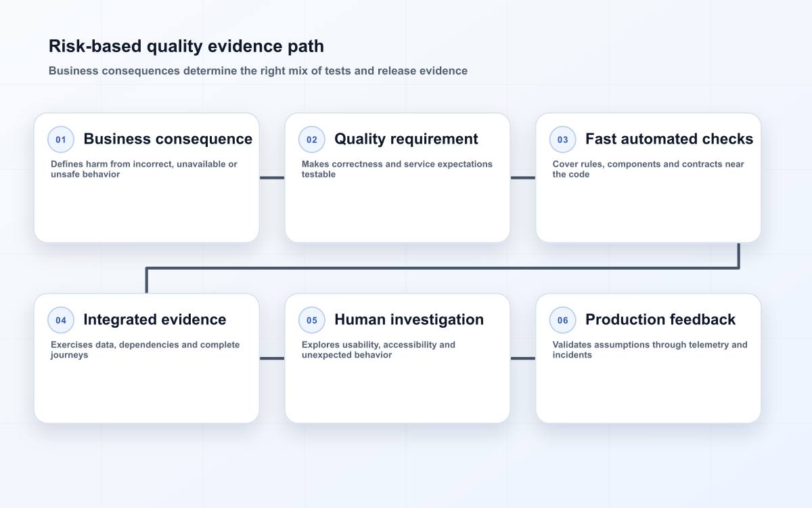Click the 'Explores usability, accessibility' description
Screen dimensions: 812x508
tap(378, 350)
